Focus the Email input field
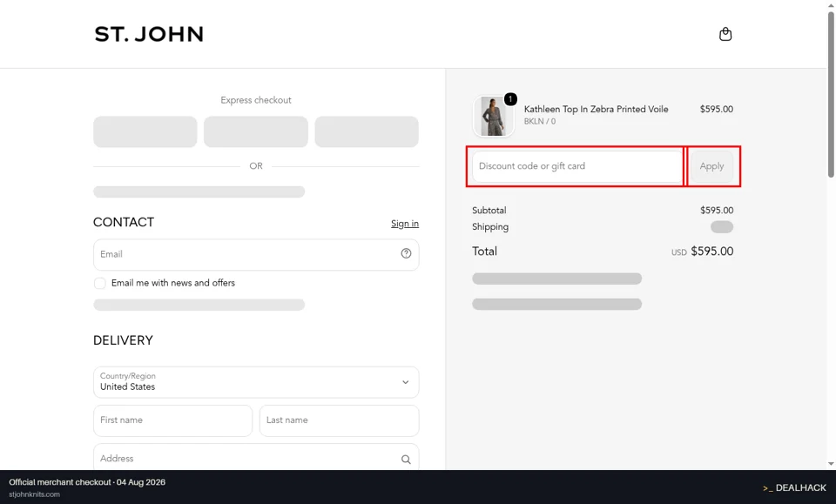Screen dimensions: 836x504 coord(256,254)
